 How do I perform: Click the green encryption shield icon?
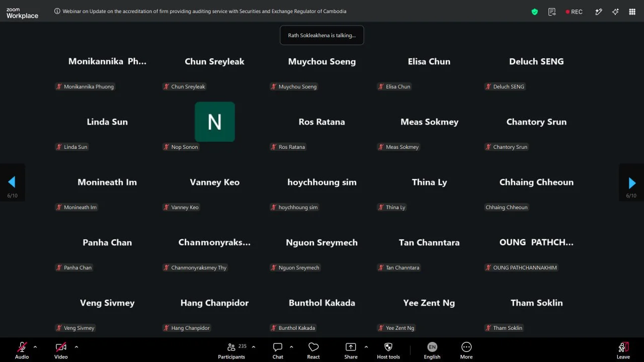535,12
